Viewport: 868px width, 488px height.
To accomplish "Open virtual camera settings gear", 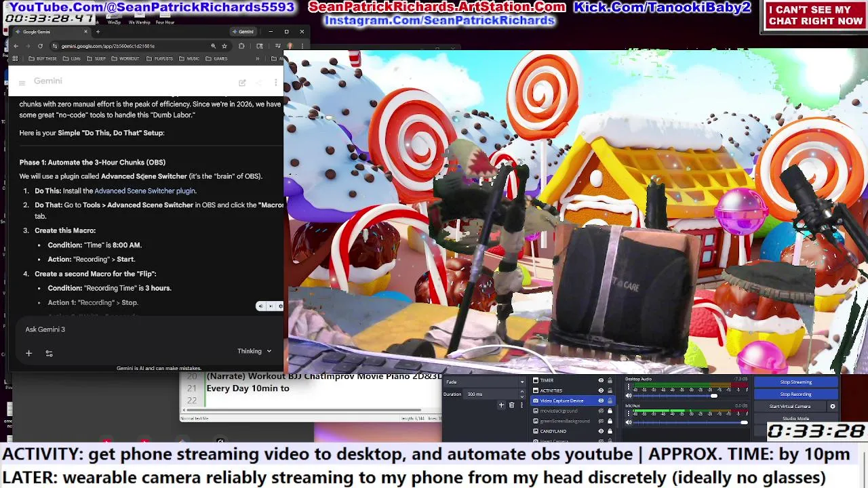I will click(833, 406).
